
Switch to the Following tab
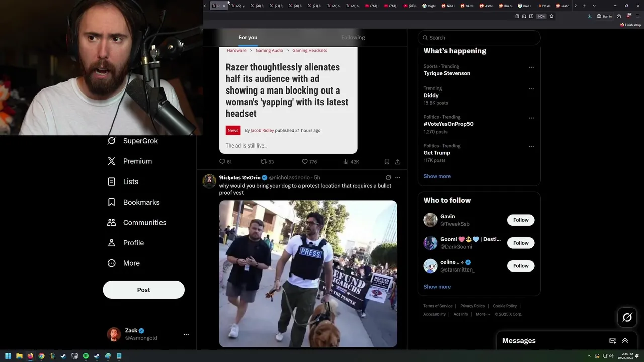353,37
